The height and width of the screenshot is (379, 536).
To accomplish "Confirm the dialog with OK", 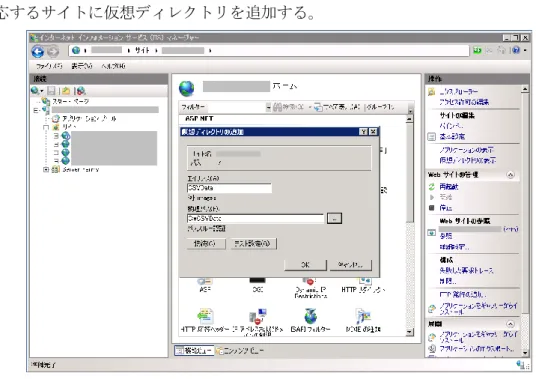I will (x=305, y=265).
